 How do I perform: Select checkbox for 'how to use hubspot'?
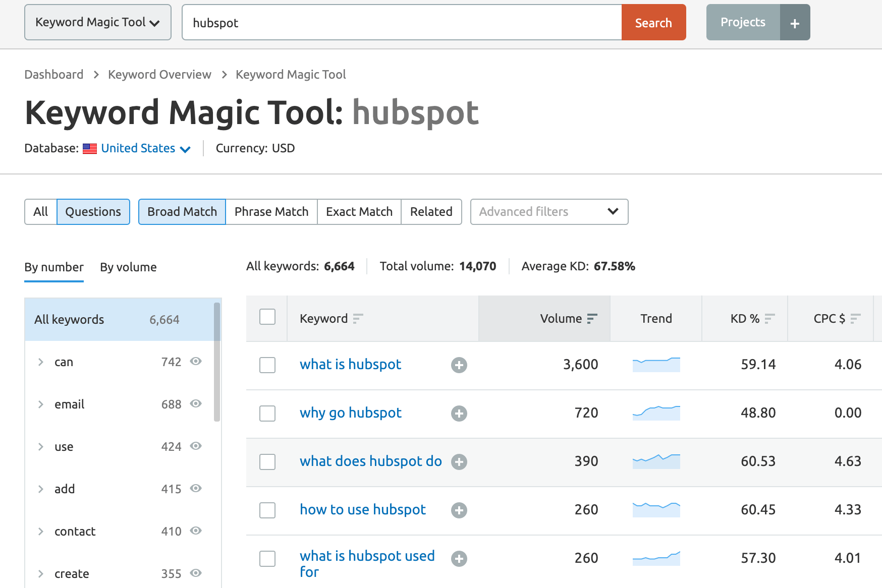point(267,510)
